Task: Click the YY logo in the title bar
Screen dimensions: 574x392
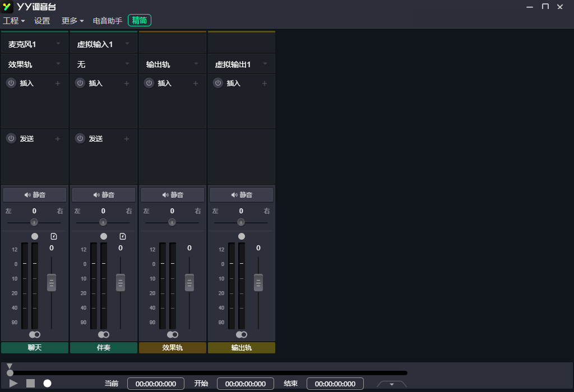Action: point(7,7)
